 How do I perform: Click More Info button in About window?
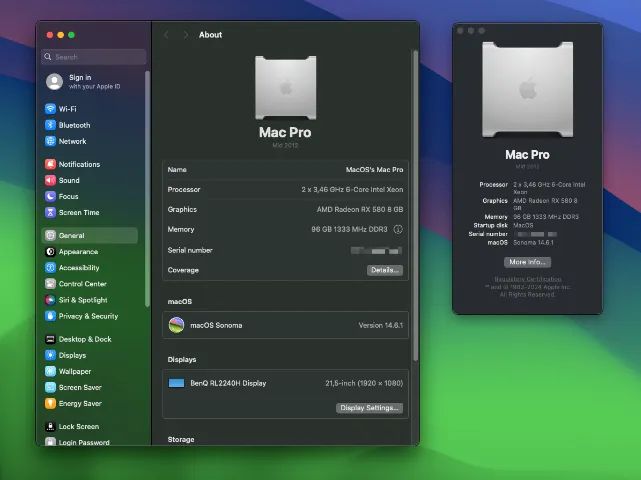point(527,262)
